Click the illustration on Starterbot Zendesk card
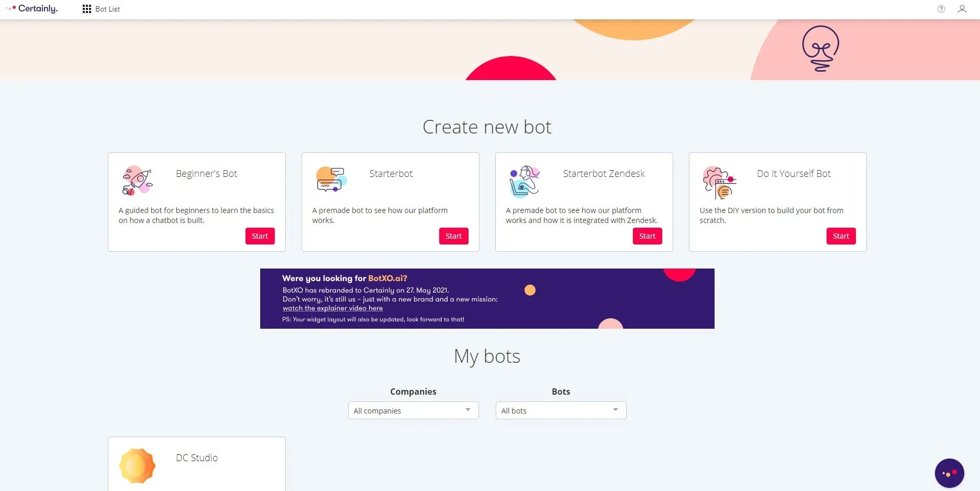 (x=524, y=181)
